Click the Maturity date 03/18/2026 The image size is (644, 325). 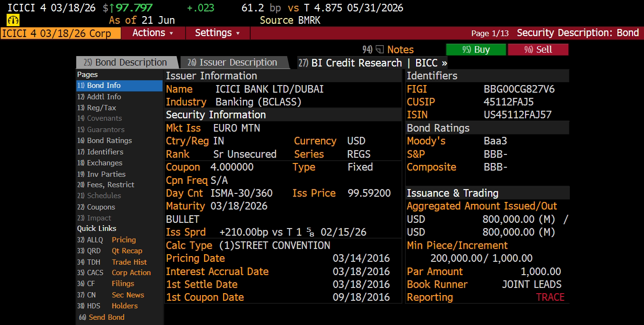239,206
